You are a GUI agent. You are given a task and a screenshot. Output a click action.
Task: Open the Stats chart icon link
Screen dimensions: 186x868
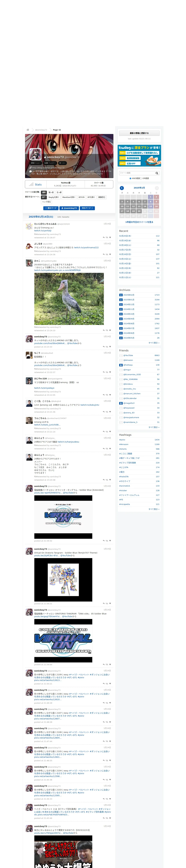coord(31,184)
